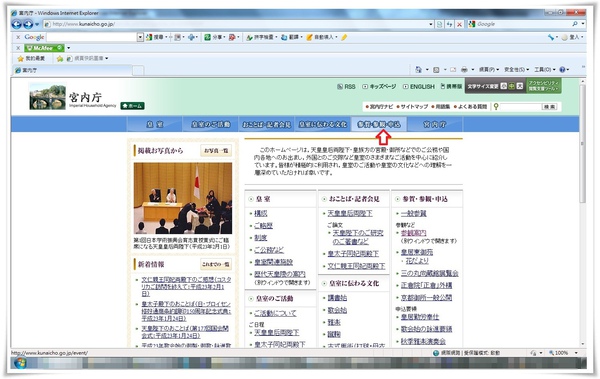Click the green ホーム home button by logo
The image size is (600, 379).
click(x=132, y=106)
